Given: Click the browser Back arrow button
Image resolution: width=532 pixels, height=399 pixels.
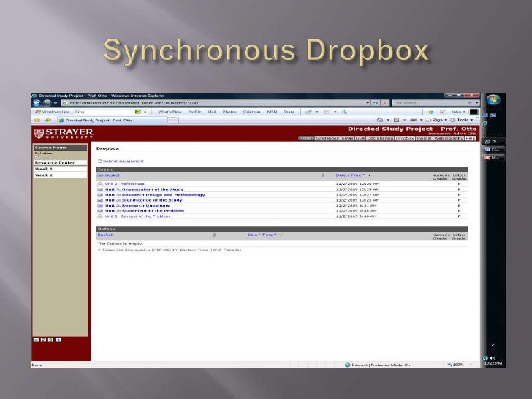Looking at the screenshot, I should [x=37, y=103].
